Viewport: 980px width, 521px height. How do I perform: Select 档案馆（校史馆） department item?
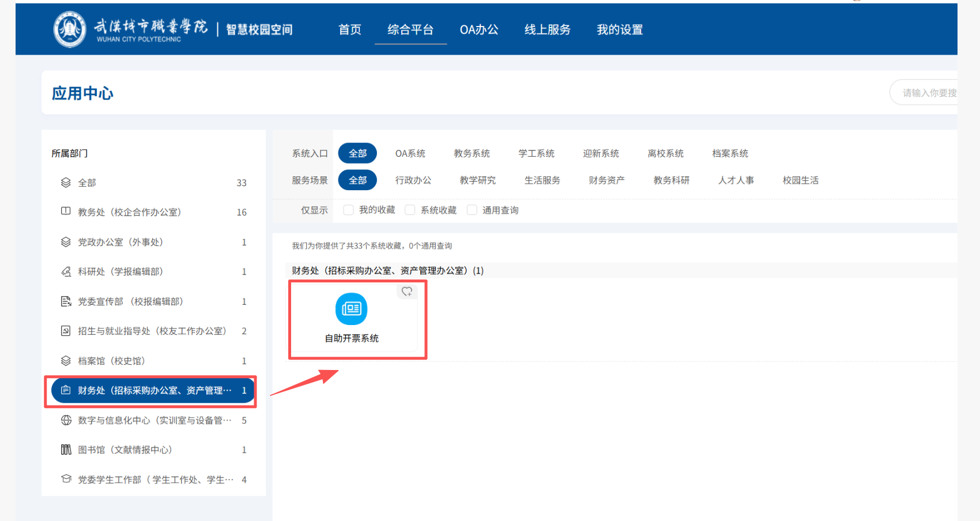(111, 361)
